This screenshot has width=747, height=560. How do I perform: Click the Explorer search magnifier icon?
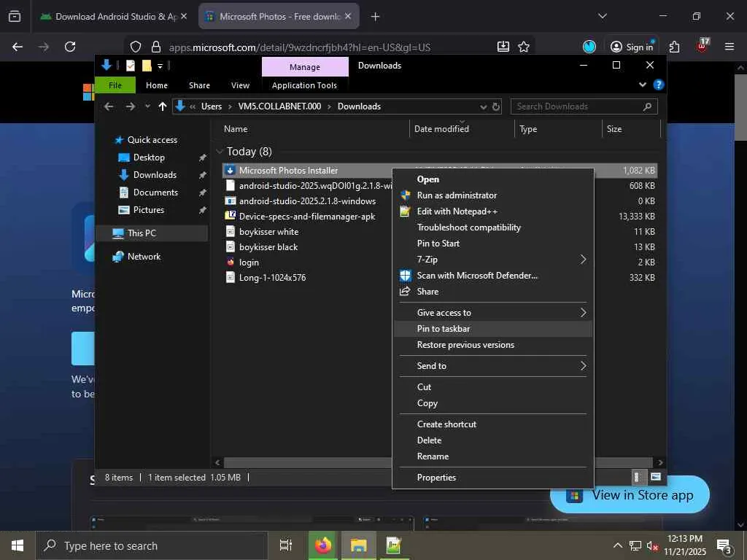pos(647,106)
